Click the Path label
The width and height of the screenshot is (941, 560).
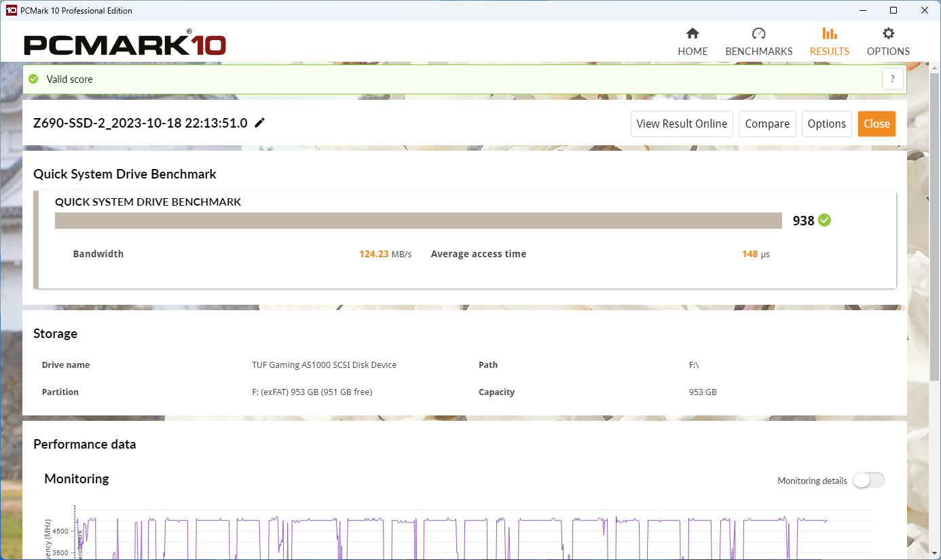pyautogui.click(x=488, y=365)
